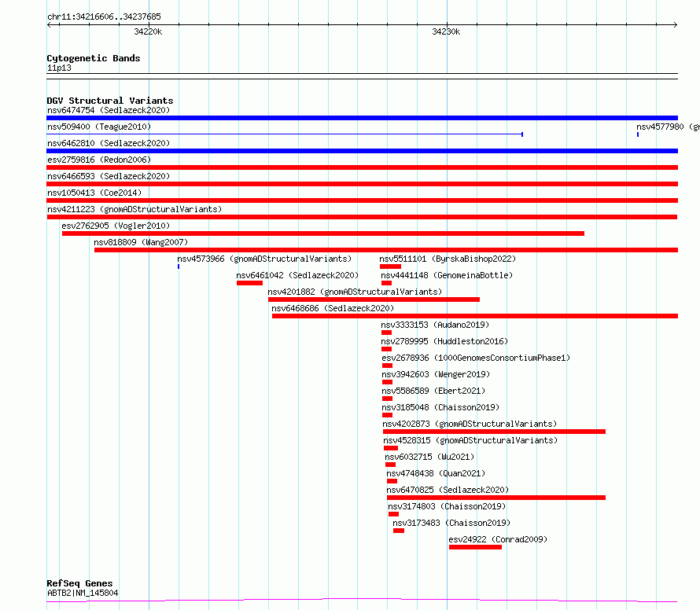Select nsv6461042 (Sedlazeck2020) label
The height and width of the screenshot is (610, 700).
click(x=297, y=275)
